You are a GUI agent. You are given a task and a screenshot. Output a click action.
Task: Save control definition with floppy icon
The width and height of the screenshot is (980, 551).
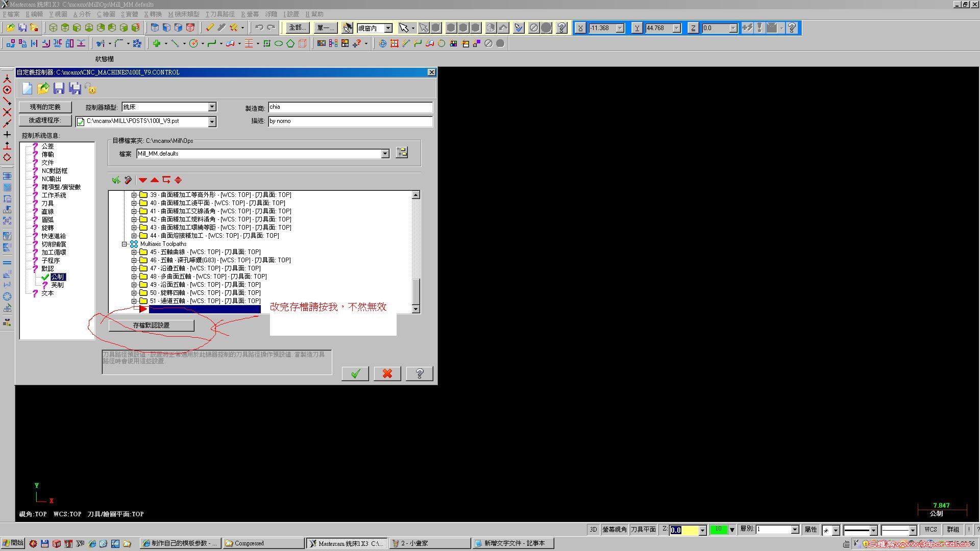(x=59, y=88)
